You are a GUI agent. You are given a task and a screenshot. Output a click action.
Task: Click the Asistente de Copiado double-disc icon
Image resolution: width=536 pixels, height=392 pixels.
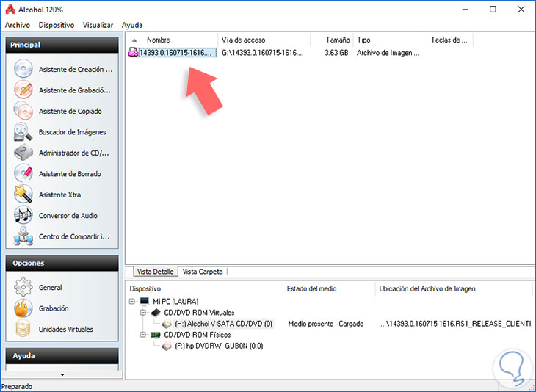[23, 111]
